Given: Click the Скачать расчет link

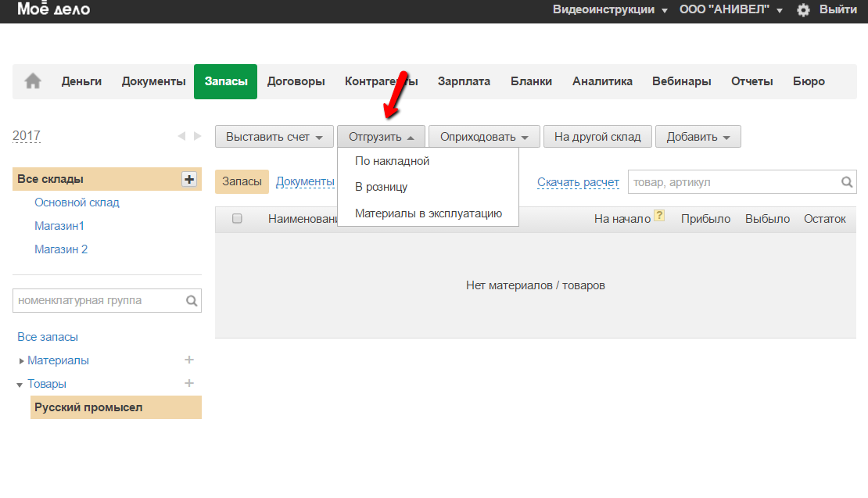Looking at the screenshot, I should point(578,182).
